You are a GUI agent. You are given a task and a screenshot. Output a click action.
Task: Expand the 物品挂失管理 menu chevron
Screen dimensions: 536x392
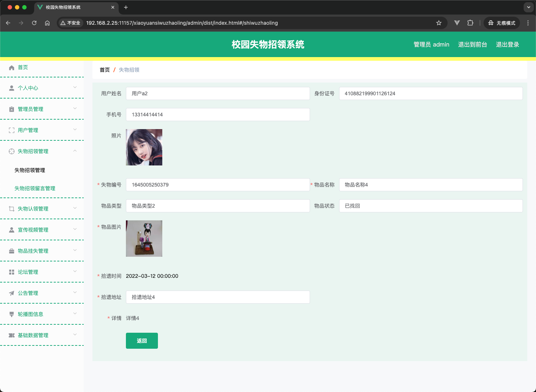(x=75, y=250)
